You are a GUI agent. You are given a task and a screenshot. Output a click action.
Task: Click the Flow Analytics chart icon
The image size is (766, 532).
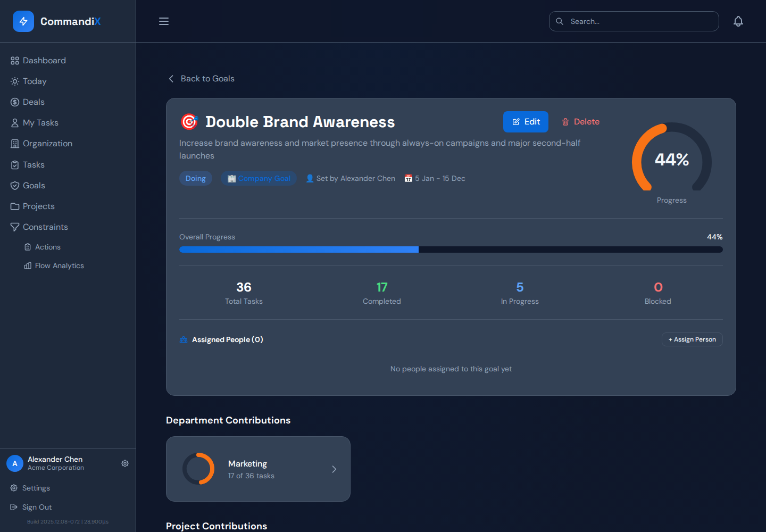click(x=28, y=265)
